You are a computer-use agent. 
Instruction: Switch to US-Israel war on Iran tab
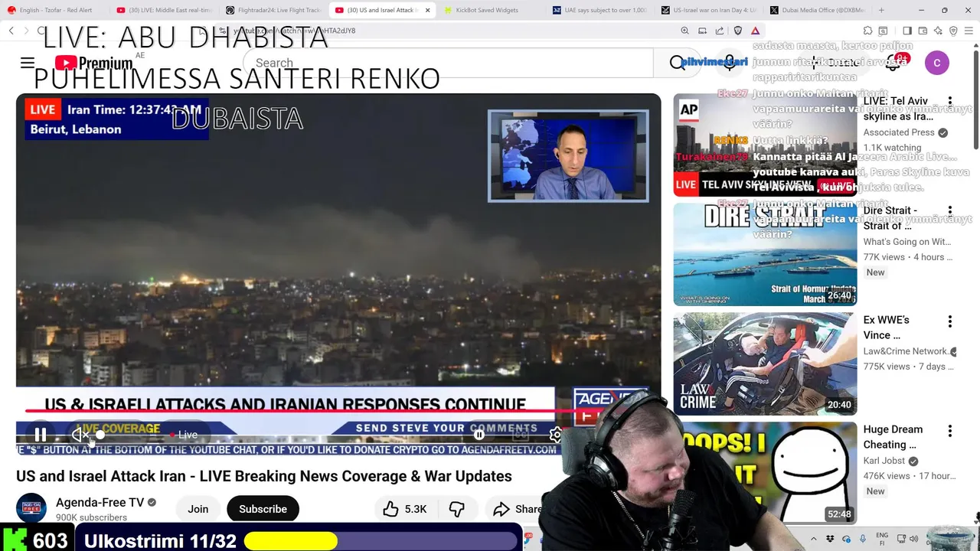click(710, 10)
